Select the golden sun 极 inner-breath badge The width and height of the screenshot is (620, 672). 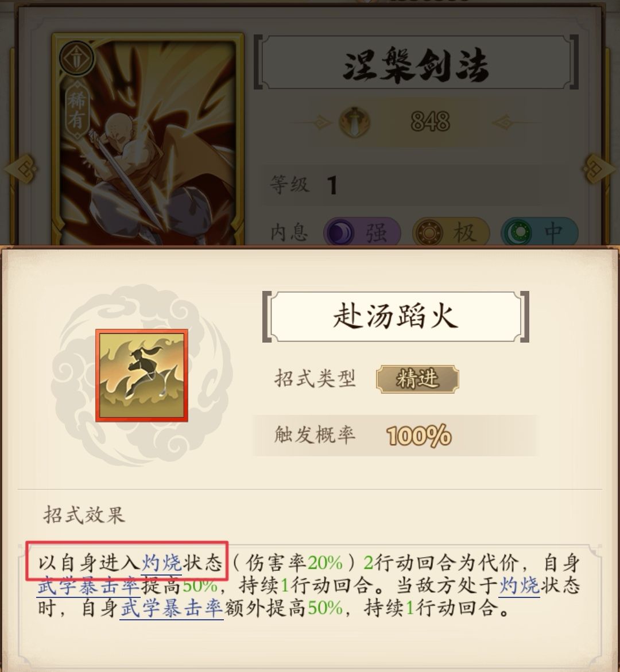tap(451, 233)
